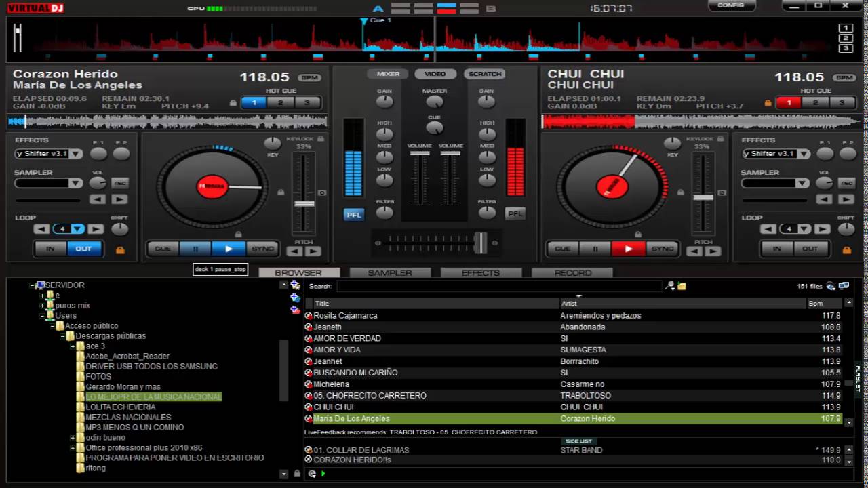The width and height of the screenshot is (868, 488).
Task: Click the add filter folder red icon
Action: pyautogui.click(x=295, y=310)
